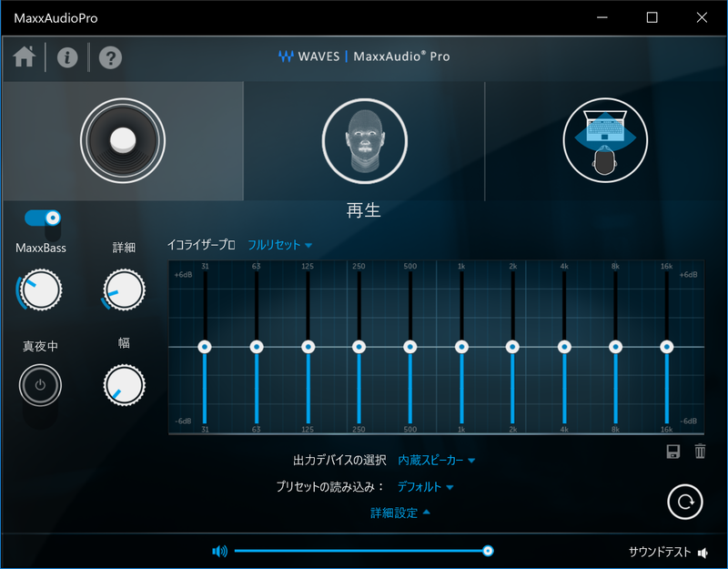Toggle playback on the head icon panel

pos(364,141)
